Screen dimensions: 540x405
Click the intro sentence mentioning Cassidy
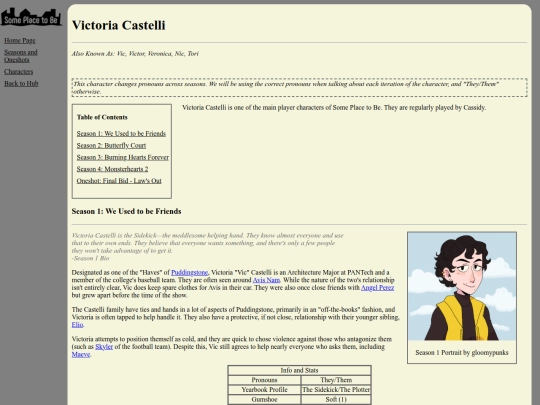334,107
